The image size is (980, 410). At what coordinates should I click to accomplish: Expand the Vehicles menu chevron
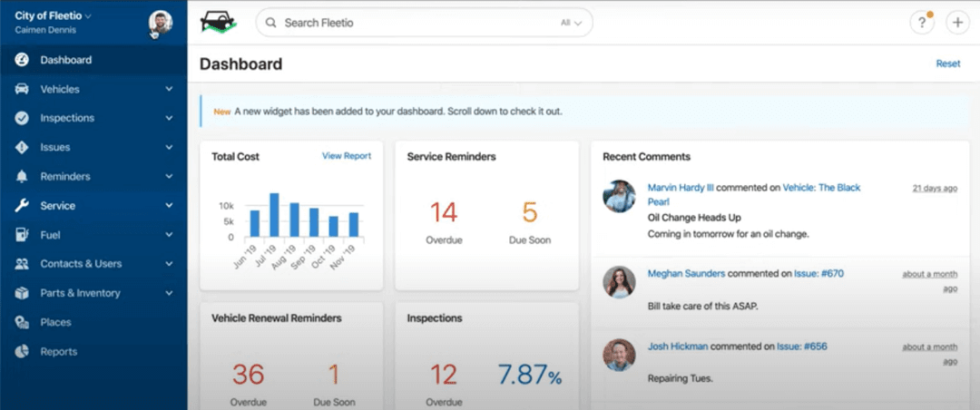pos(169,90)
